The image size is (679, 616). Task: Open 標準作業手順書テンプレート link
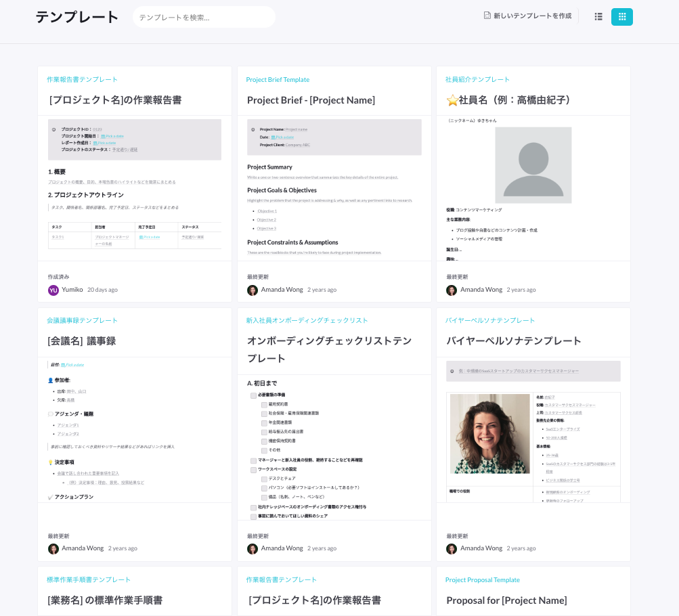pos(88,579)
